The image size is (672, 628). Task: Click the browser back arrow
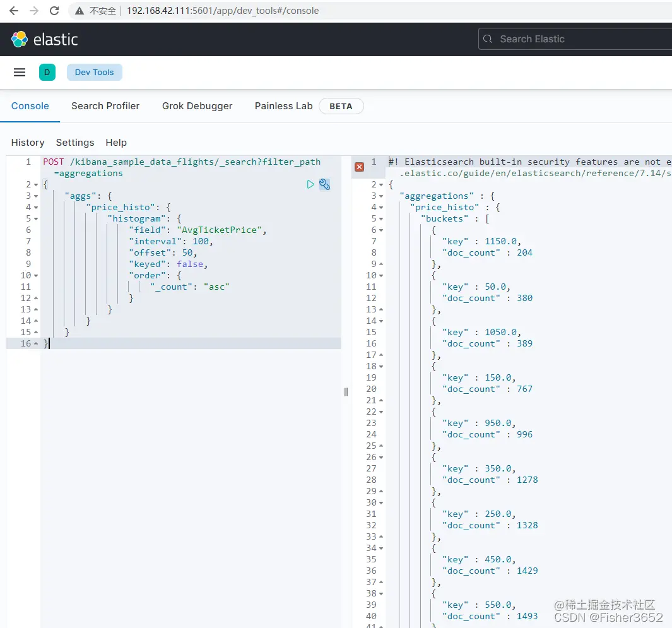tap(14, 11)
